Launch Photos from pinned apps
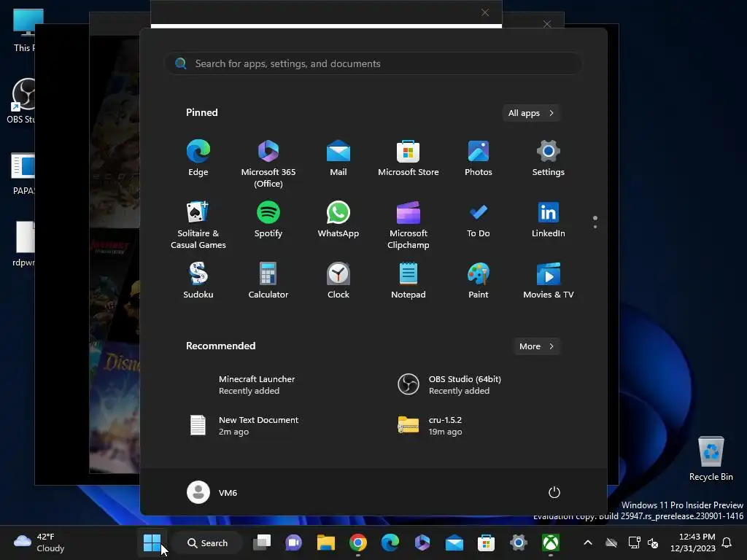Image resolution: width=747 pixels, height=560 pixels. (479, 158)
